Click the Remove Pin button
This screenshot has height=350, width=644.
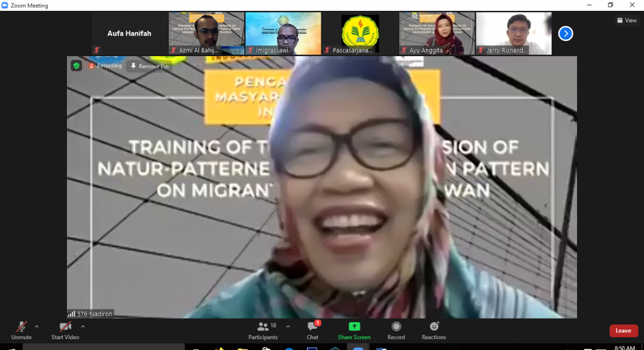pos(150,66)
